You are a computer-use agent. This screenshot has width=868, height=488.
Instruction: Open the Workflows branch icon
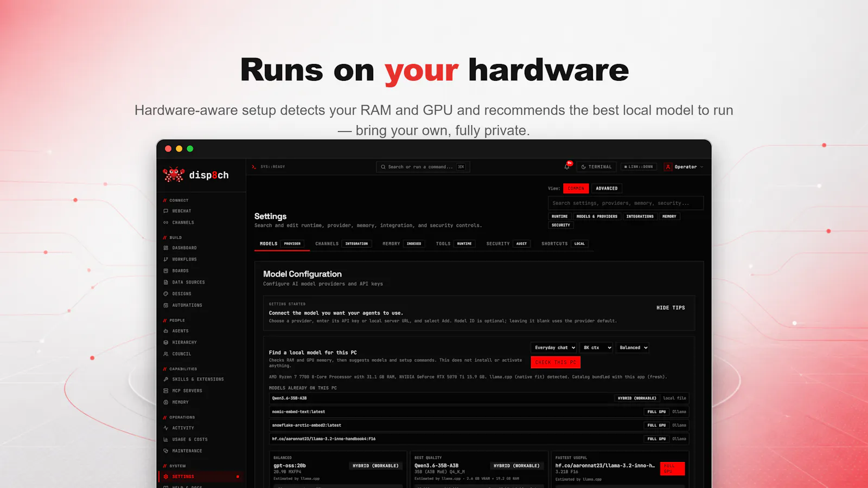[x=166, y=259]
